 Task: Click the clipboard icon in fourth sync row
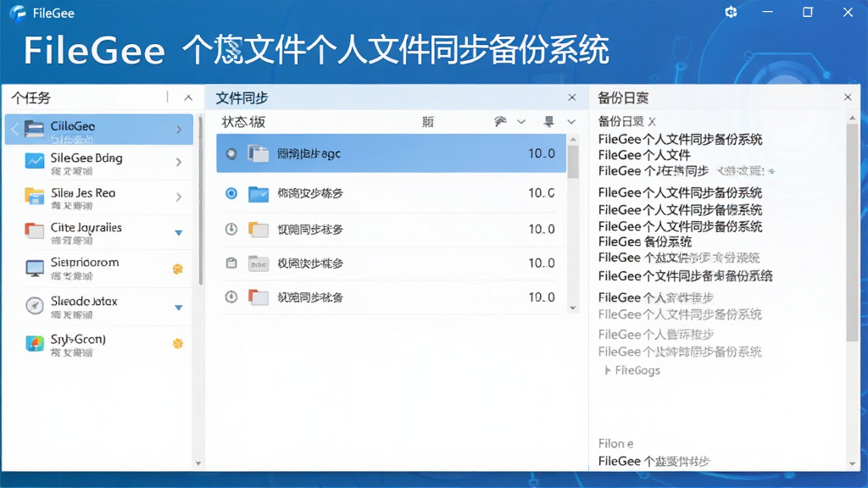point(231,263)
